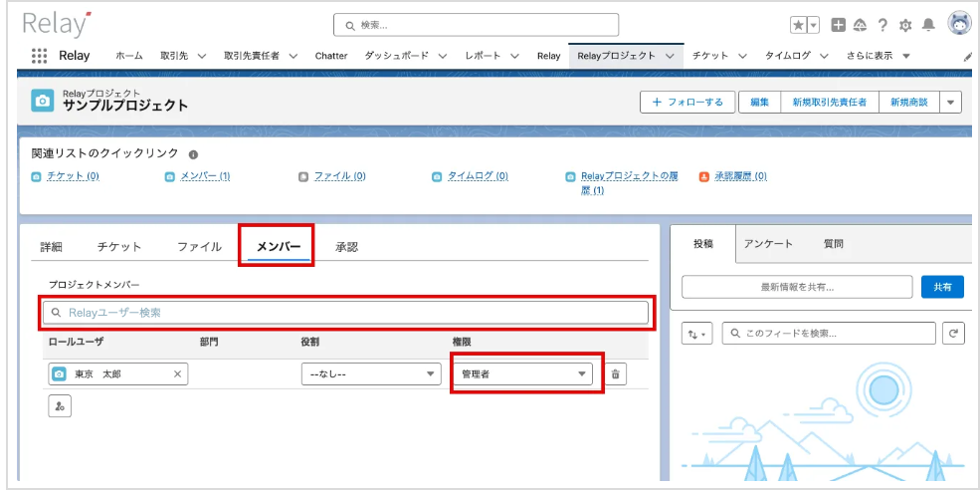This screenshot has height=490, width=980.
Task: Go to the ホーム nav tab
Action: (x=129, y=56)
